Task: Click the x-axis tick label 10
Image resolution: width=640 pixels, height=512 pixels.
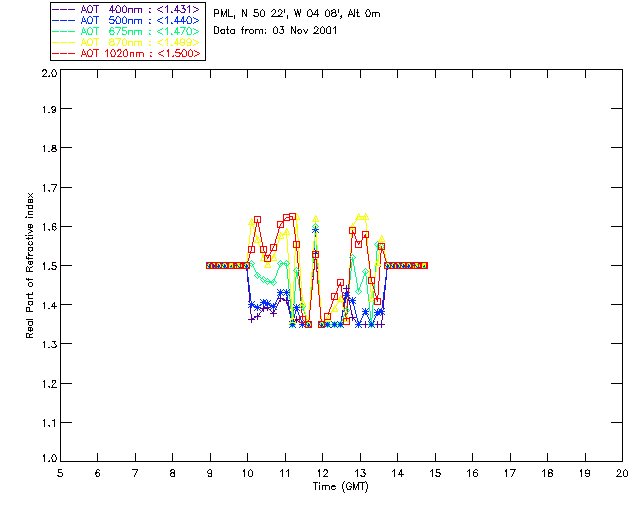Action: [x=247, y=473]
